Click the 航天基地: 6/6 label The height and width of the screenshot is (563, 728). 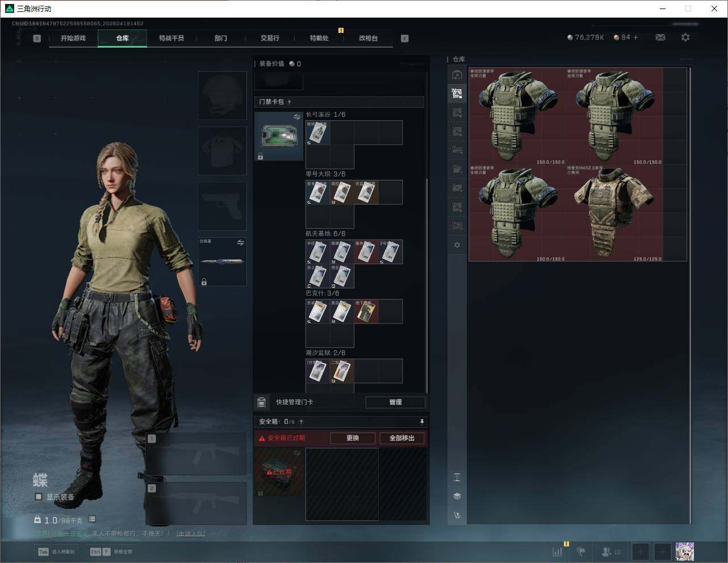point(325,234)
